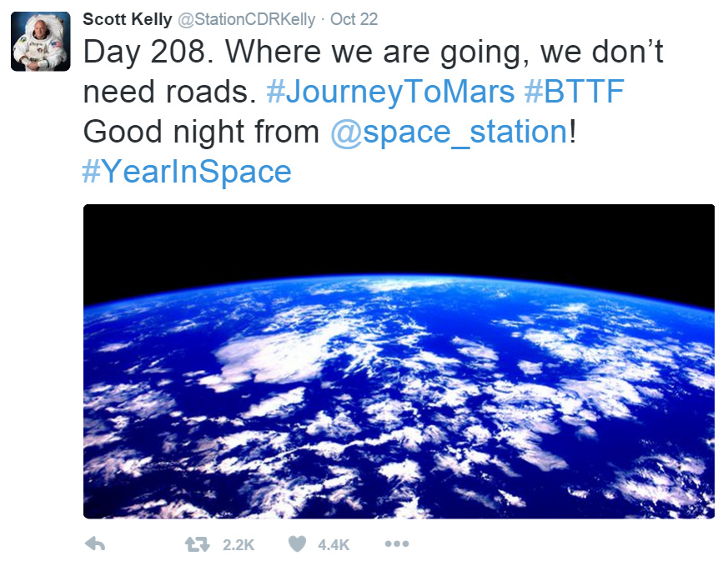
Task: Visit the @StationCDRKelly handle
Action: (247, 19)
